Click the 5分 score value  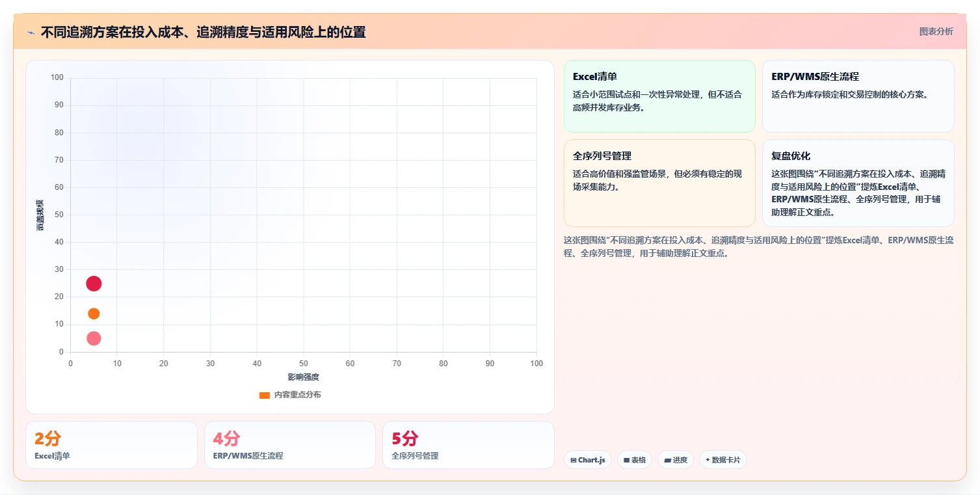click(x=405, y=438)
